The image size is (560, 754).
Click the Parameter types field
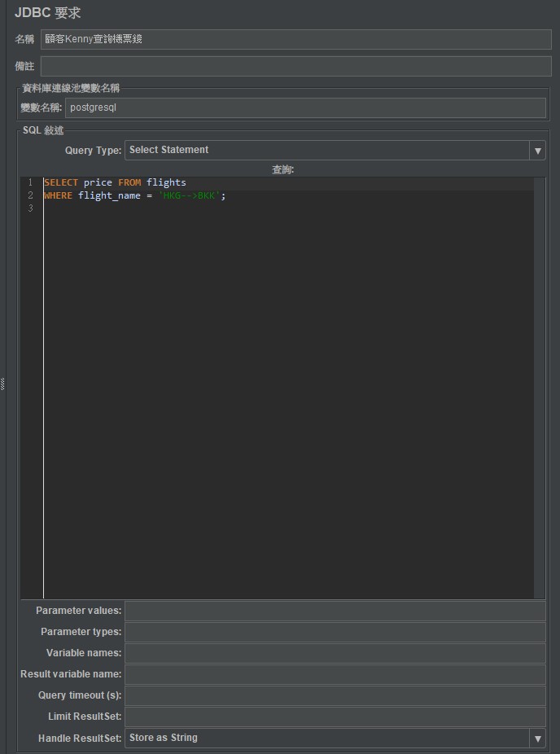[x=335, y=632]
